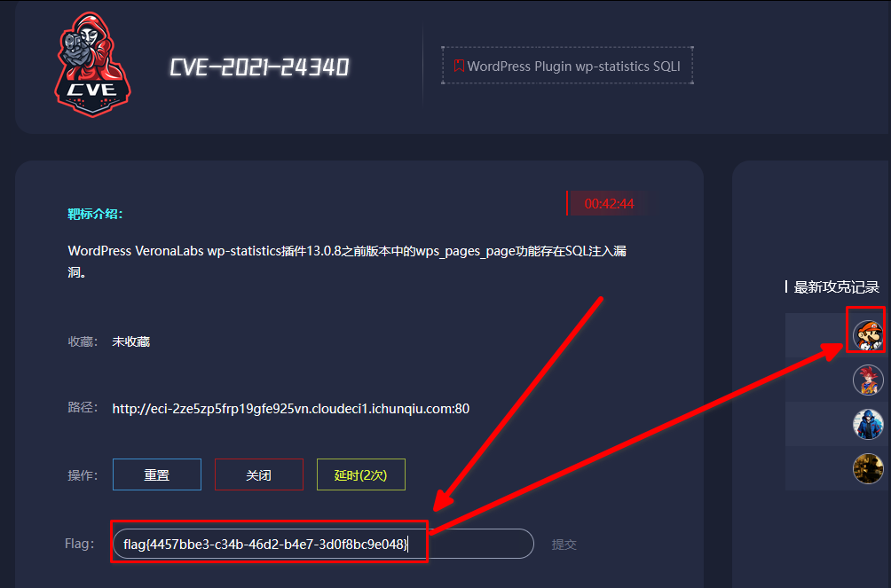Select the 最新攻克记录 section heading
This screenshot has width=891, height=588.
(x=835, y=286)
